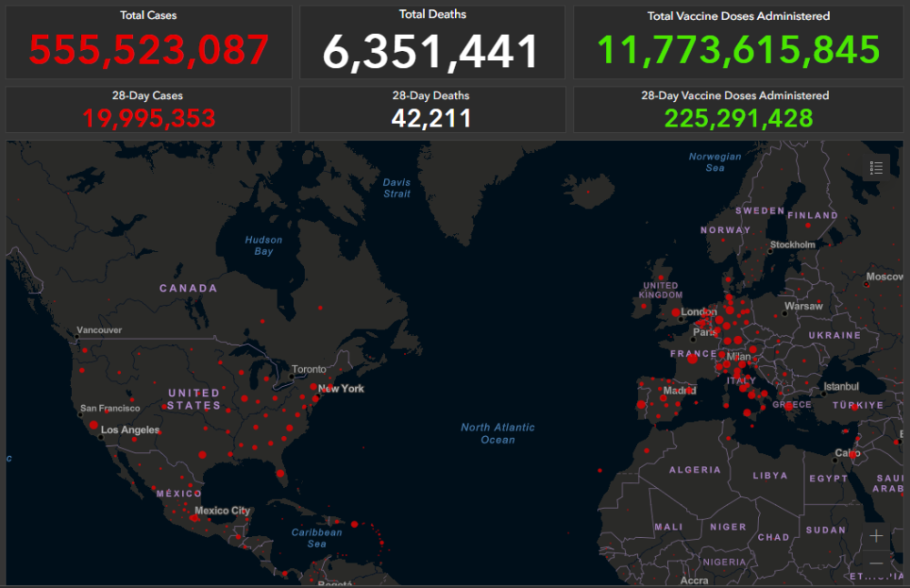Click 28-Day Vaccine Doses value 225,291,428
Image resolution: width=910 pixels, height=588 pixels.
pos(738,118)
